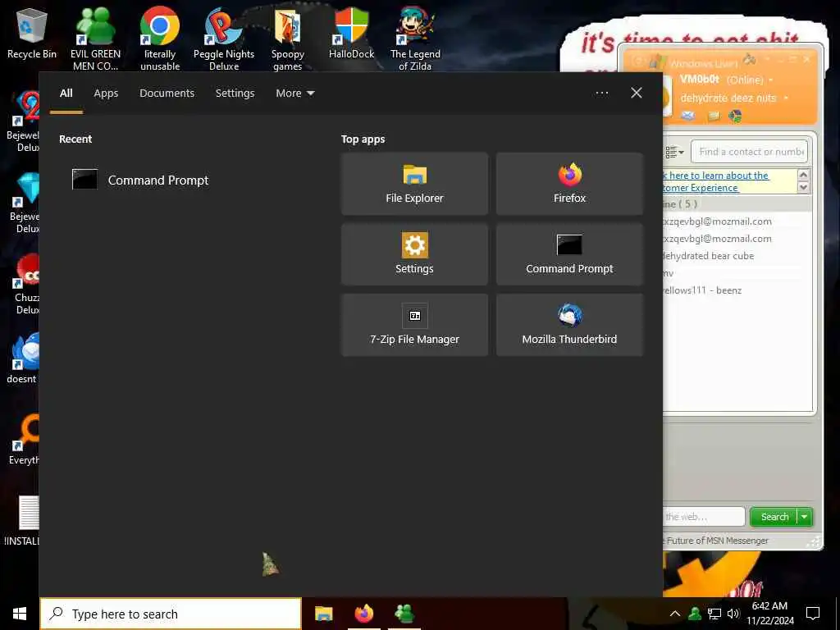Open the clock showing 6:42 AM
Screen dimensions: 840x630
(769, 614)
